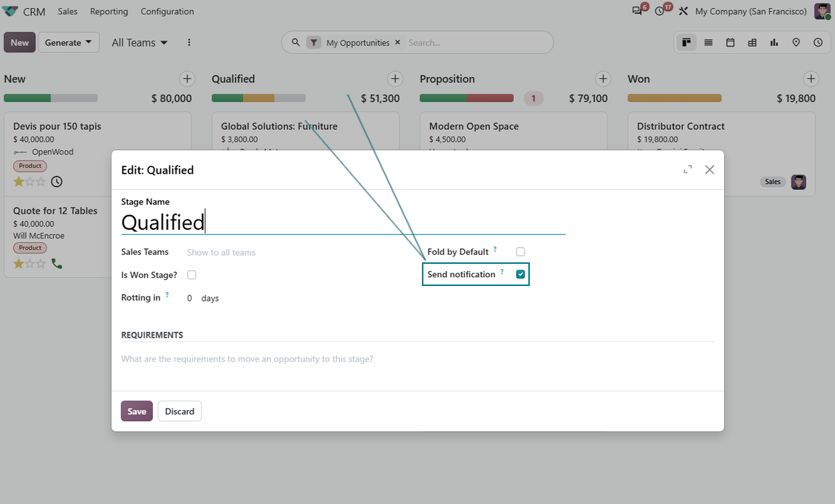Viewport: 835px width, 504px height.
Task: Discard the stage changes
Action: pyautogui.click(x=180, y=412)
